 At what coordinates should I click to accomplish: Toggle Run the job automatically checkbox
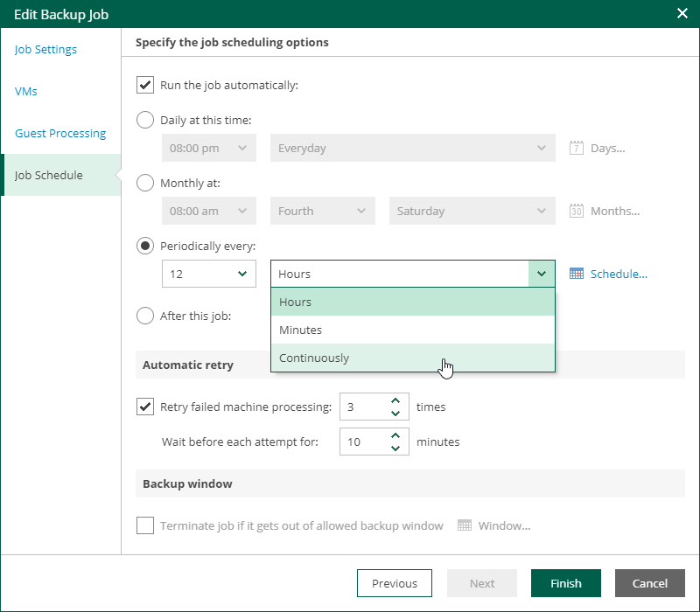[x=145, y=85]
